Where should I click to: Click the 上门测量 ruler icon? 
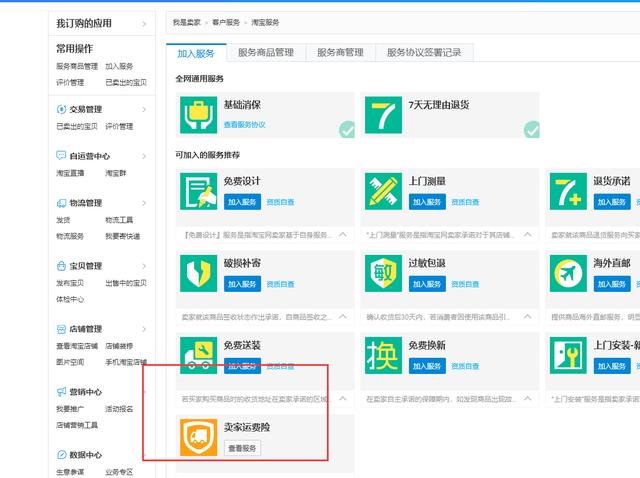(383, 191)
